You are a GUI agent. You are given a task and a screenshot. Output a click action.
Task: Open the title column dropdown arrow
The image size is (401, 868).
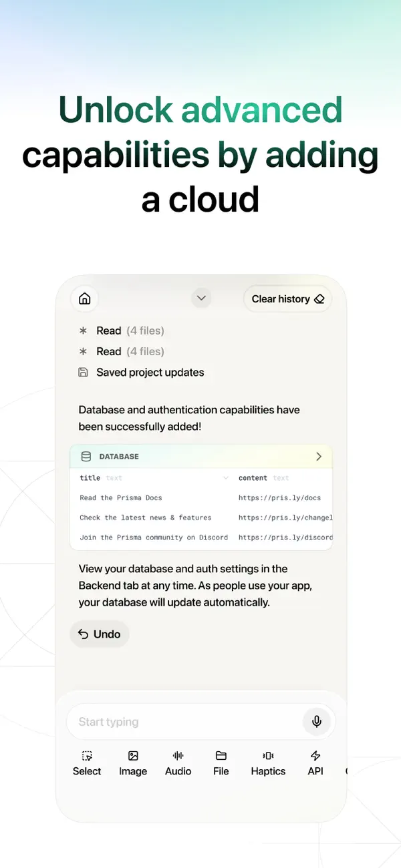click(227, 478)
